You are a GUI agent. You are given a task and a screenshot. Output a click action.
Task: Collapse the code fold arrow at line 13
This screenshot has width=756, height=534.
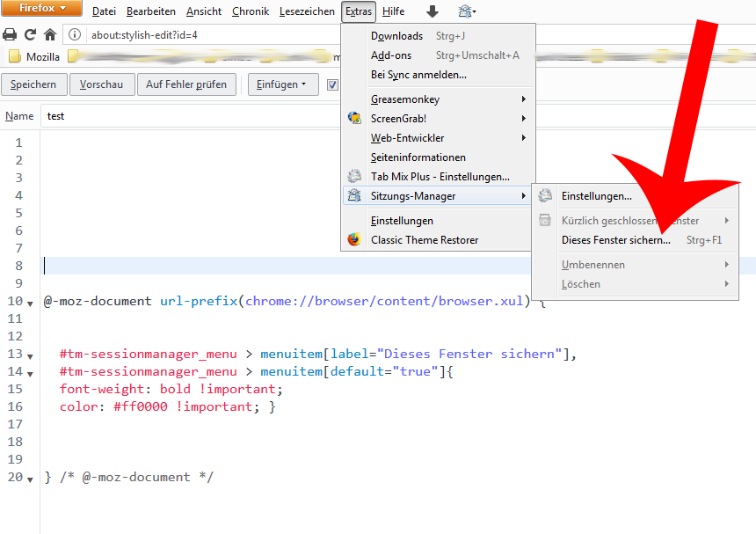pyautogui.click(x=31, y=355)
